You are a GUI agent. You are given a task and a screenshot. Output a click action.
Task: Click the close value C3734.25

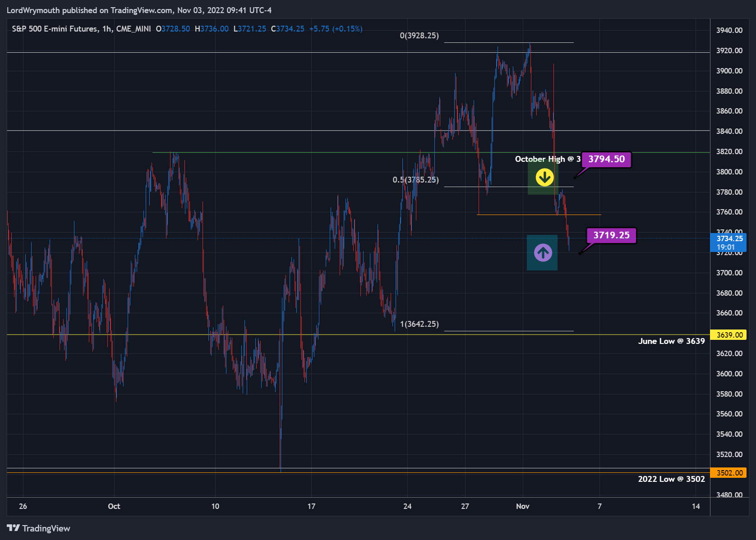click(287, 29)
